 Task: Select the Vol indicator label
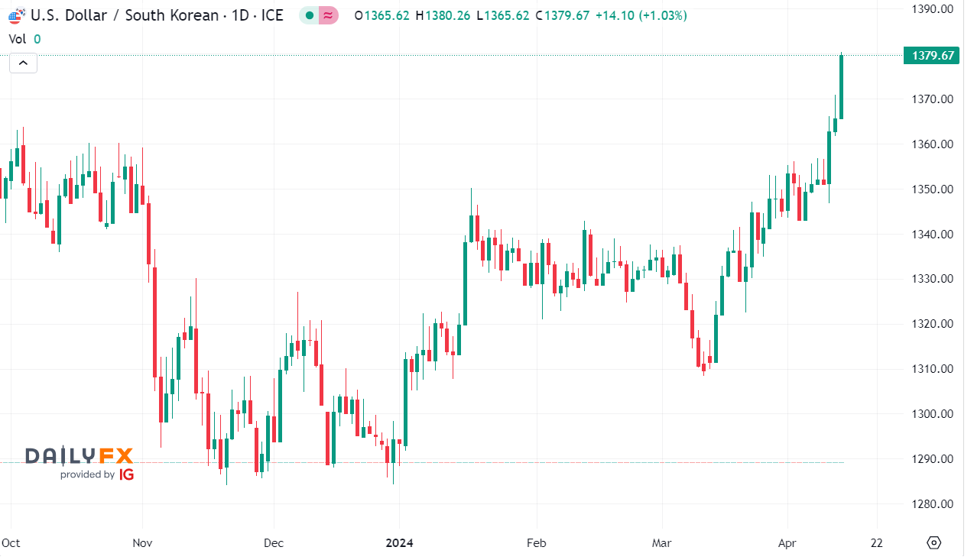(17, 39)
